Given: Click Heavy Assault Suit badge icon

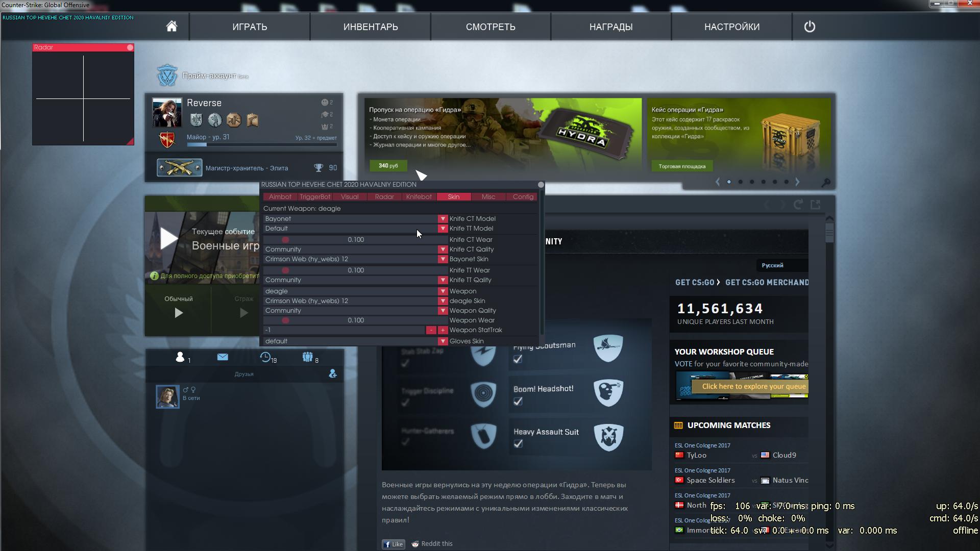Looking at the screenshot, I should click(x=608, y=437).
